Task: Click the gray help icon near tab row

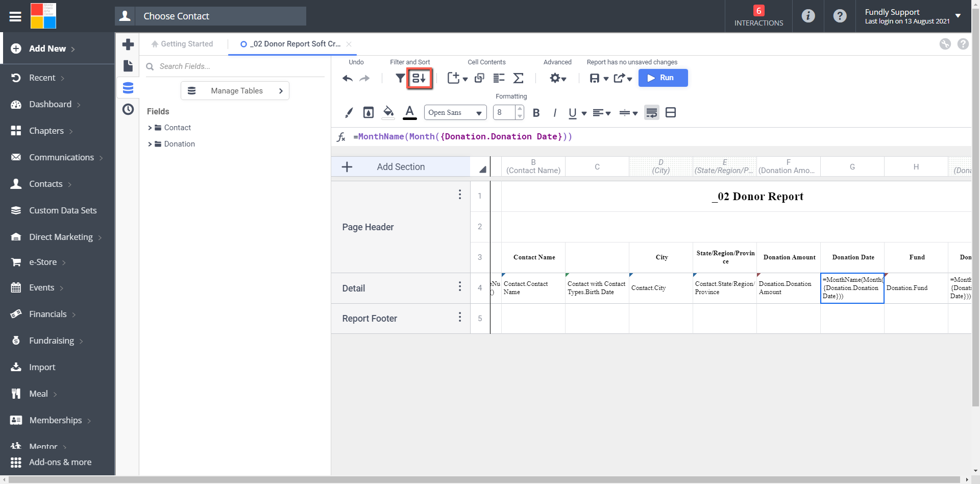Action: [963, 44]
